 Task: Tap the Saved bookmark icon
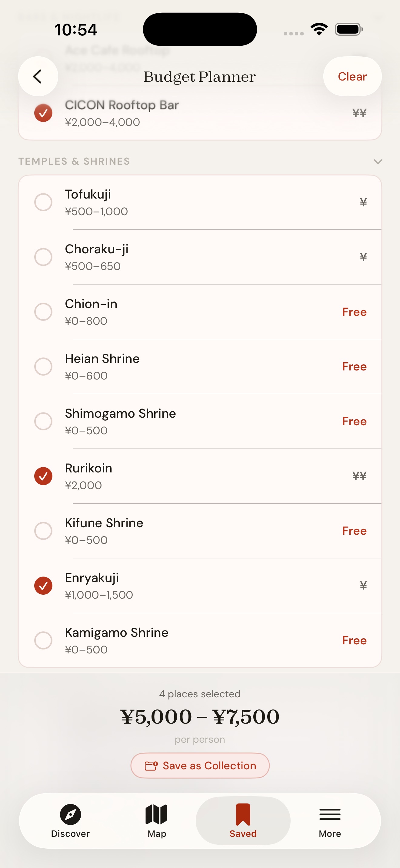tap(243, 814)
